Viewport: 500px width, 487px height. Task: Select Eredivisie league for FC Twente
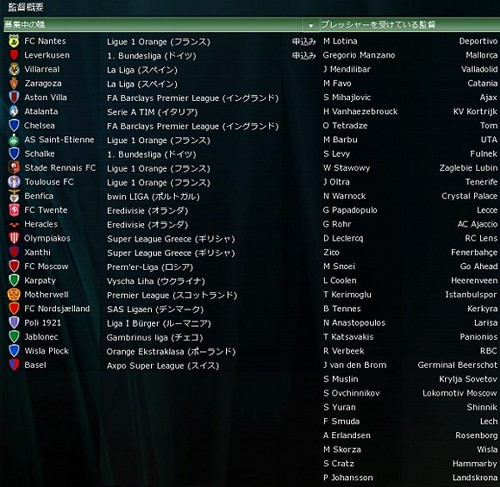(147, 211)
